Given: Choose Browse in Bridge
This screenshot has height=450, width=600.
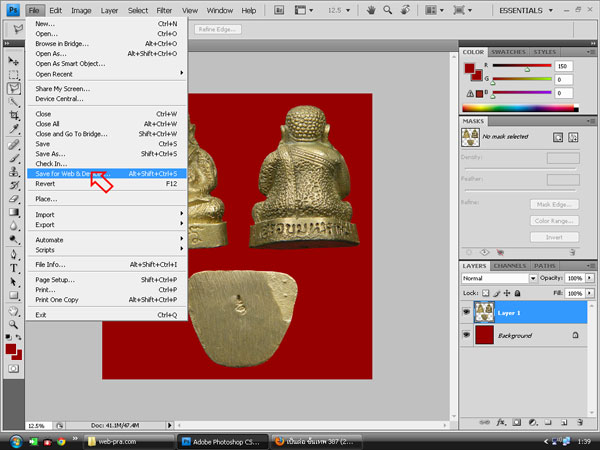Looking at the screenshot, I should click(106, 44).
